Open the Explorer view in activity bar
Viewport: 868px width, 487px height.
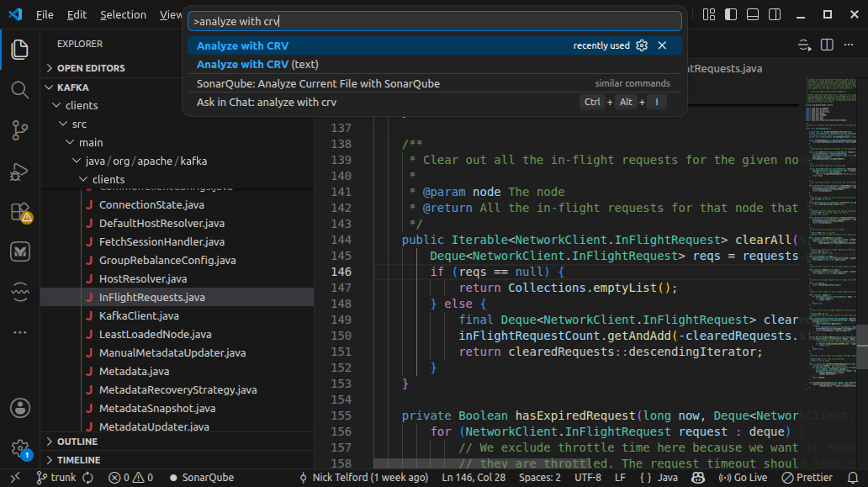pos(20,50)
